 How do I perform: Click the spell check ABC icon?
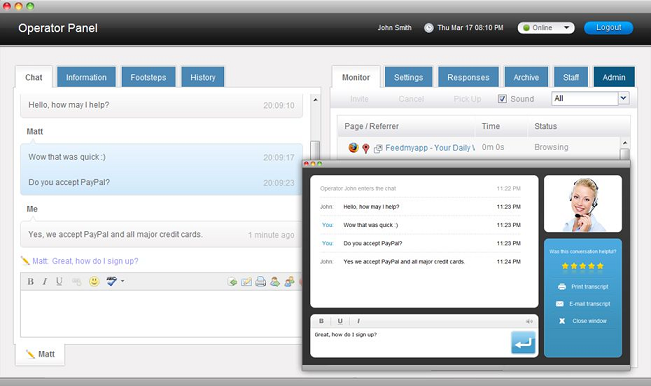tap(111, 281)
